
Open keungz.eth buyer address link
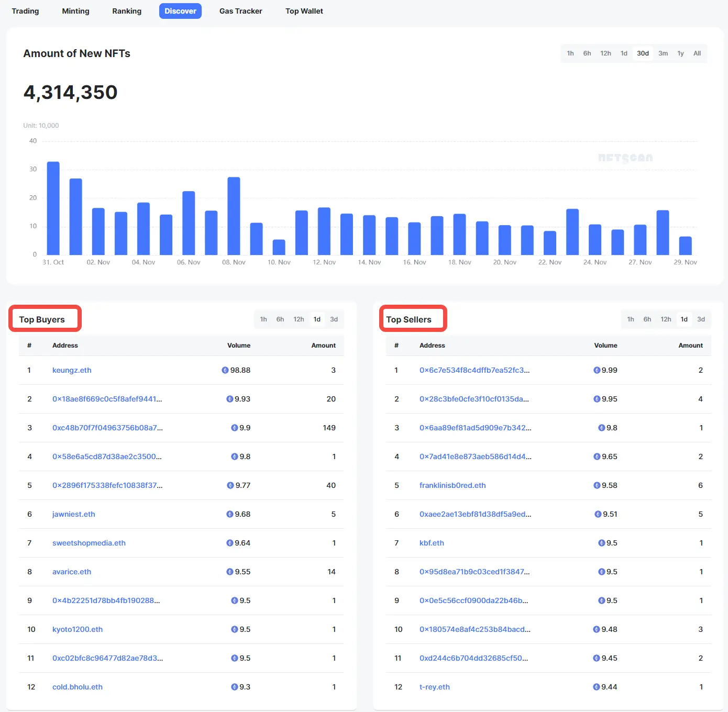72,370
